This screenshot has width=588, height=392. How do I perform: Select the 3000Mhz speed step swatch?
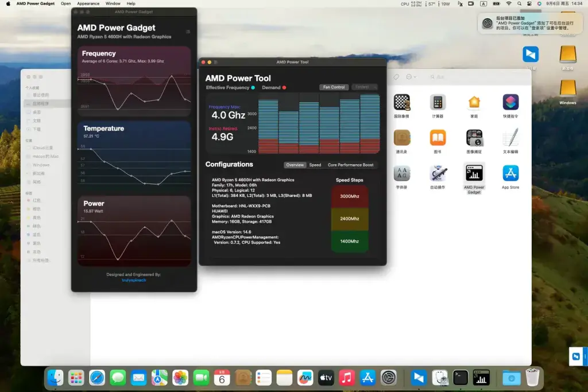click(350, 196)
